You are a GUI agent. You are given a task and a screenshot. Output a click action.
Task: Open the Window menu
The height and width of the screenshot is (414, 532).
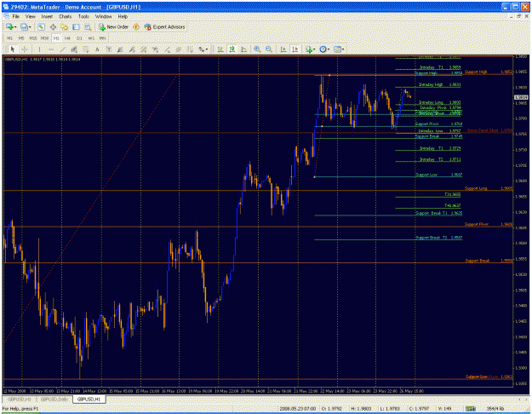tap(103, 16)
